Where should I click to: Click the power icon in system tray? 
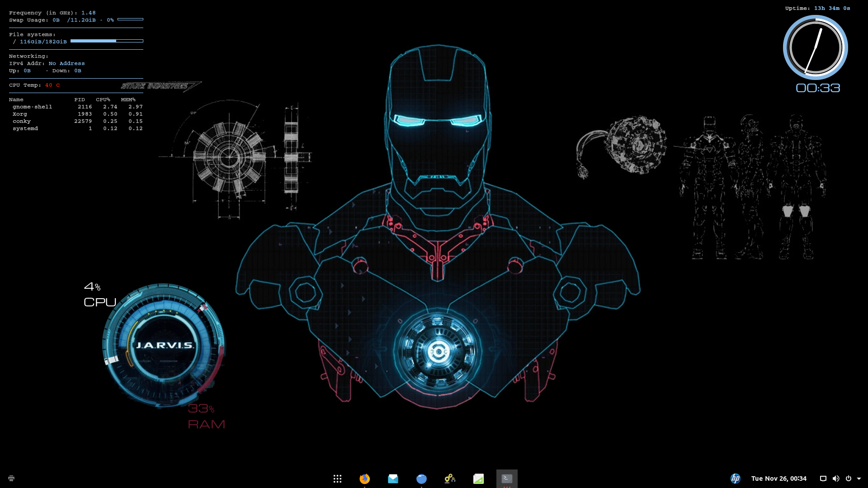[x=849, y=479]
